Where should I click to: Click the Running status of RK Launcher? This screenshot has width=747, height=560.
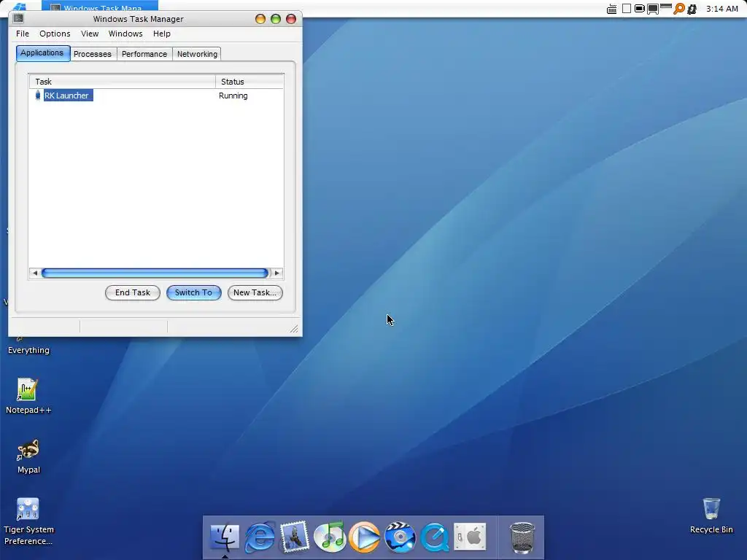coord(233,96)
